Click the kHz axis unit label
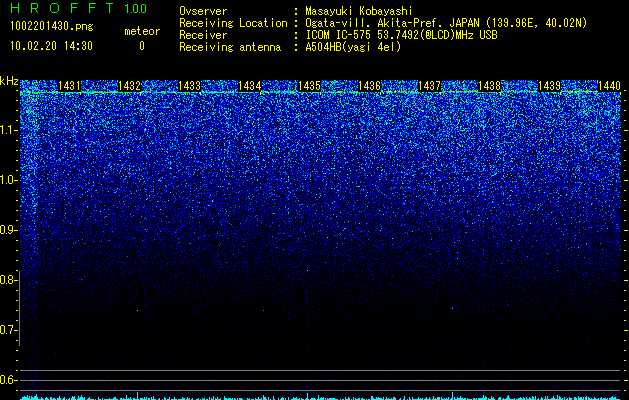This screenshot has height=400, width=629. coord(9,81)
